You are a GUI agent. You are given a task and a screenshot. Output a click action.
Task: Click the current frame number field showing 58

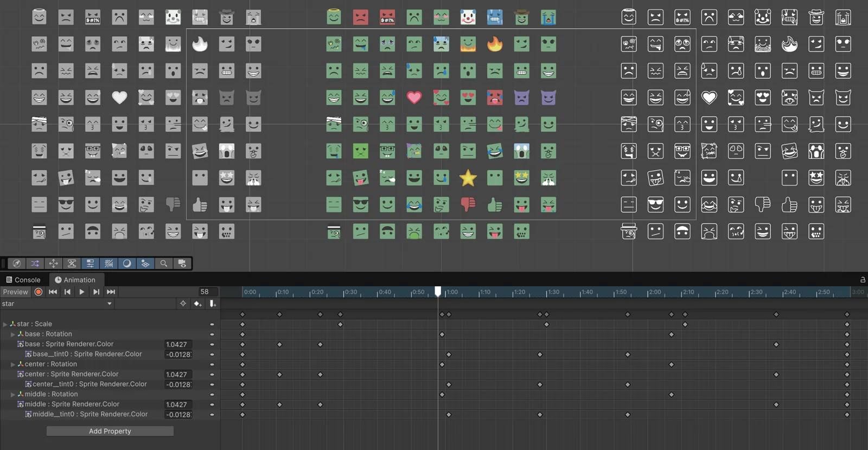tap(208, 292)
